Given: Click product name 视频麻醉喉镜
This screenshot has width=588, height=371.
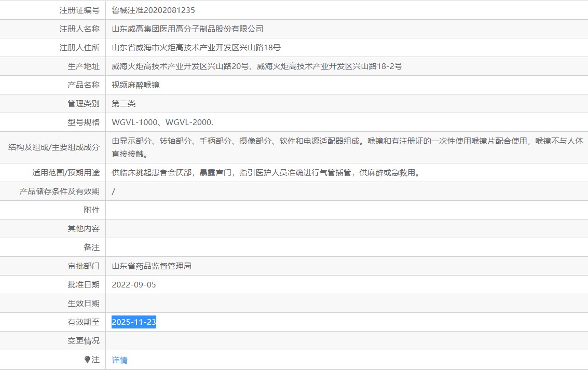Looking at the screenshot, I should pyautogui.click(x=136, y=85).
